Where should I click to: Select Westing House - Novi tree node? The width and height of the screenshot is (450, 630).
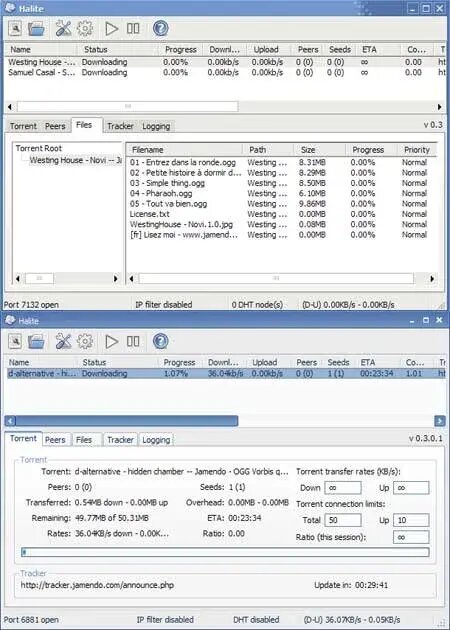[76, 160]
